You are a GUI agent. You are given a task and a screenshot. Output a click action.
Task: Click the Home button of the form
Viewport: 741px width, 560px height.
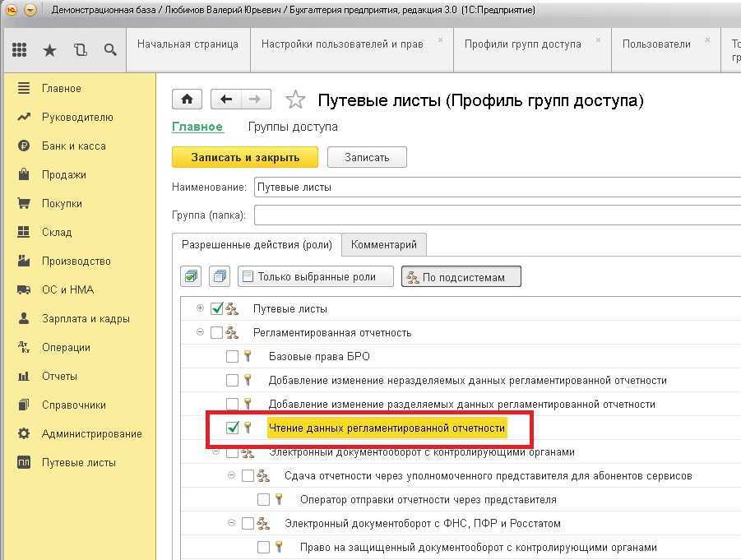[188, 100]
